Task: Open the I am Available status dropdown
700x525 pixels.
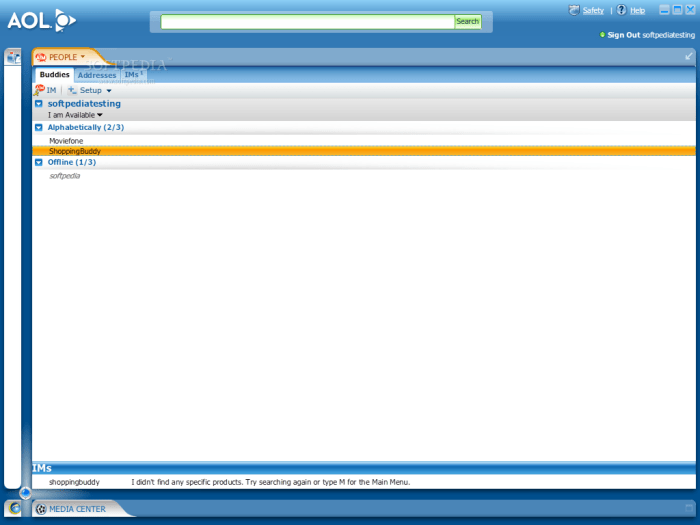Action: click(75, 115)
